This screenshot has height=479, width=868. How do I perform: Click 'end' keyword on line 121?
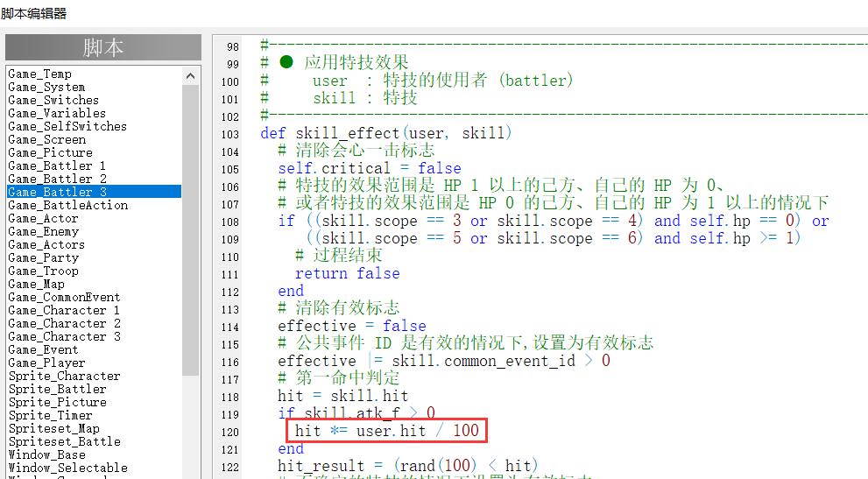point(291,448)
